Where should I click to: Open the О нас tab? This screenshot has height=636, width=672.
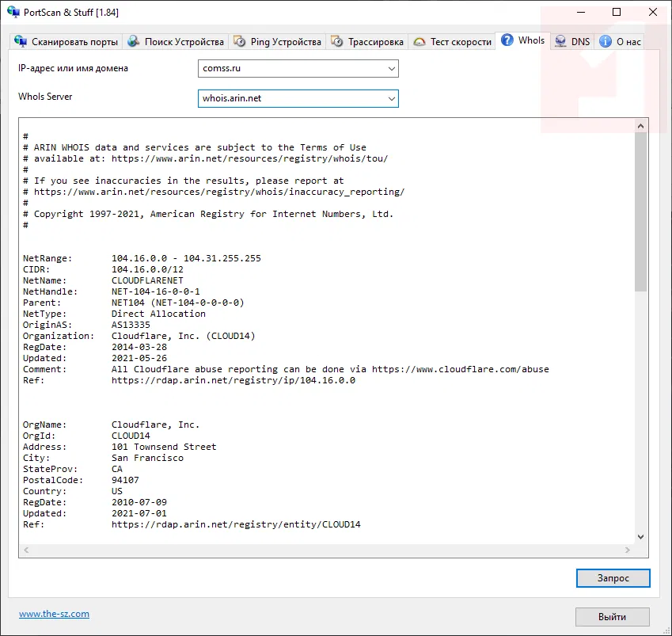click(x=619, y=42)
